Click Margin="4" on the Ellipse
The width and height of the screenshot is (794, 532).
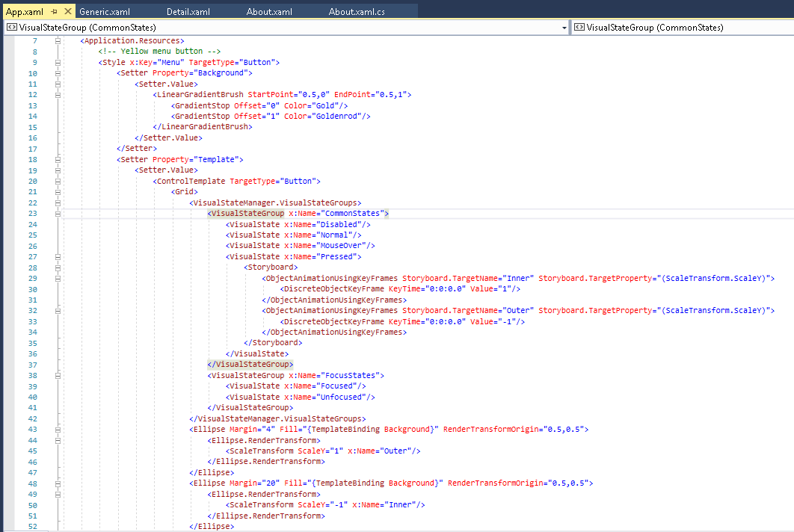(x=252, y=429)
